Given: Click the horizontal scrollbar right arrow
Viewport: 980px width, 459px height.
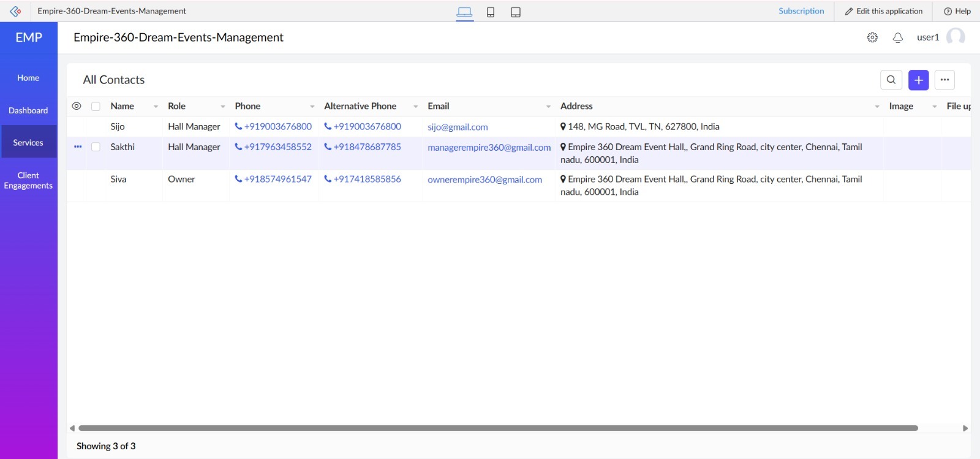Looking at the screenshot, I should click(965, 428).
